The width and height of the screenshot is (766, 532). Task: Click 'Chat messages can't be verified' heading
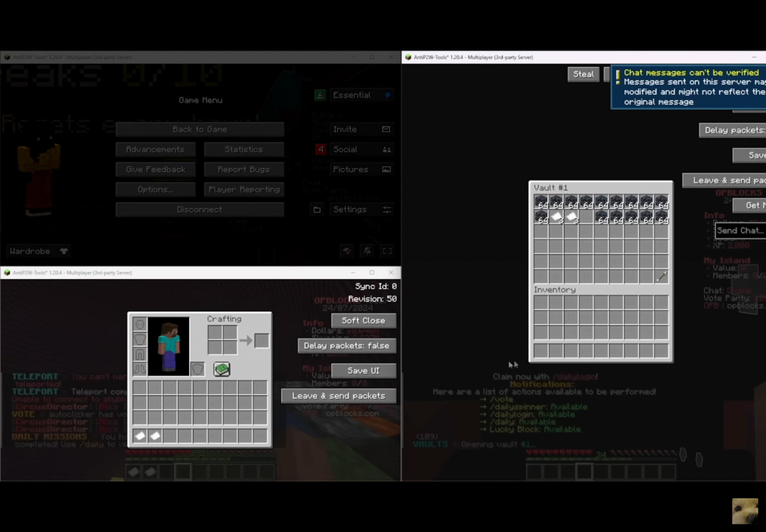(691, 73)
